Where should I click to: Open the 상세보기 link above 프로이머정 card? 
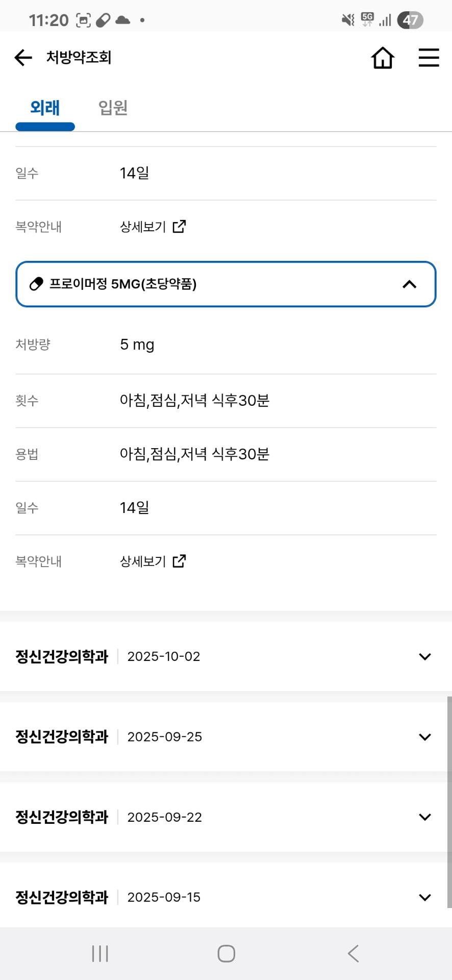[x=143, y=227]
